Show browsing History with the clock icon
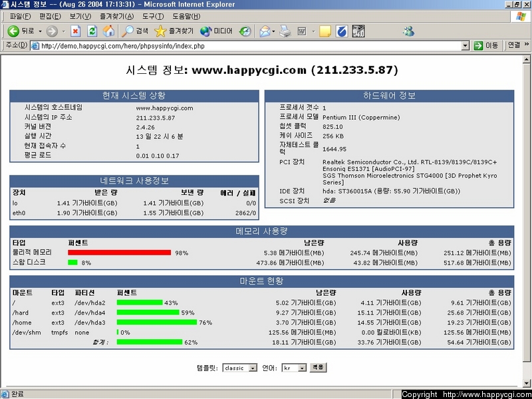This screenshot has height=399, width=532. (x=245, y=31)
